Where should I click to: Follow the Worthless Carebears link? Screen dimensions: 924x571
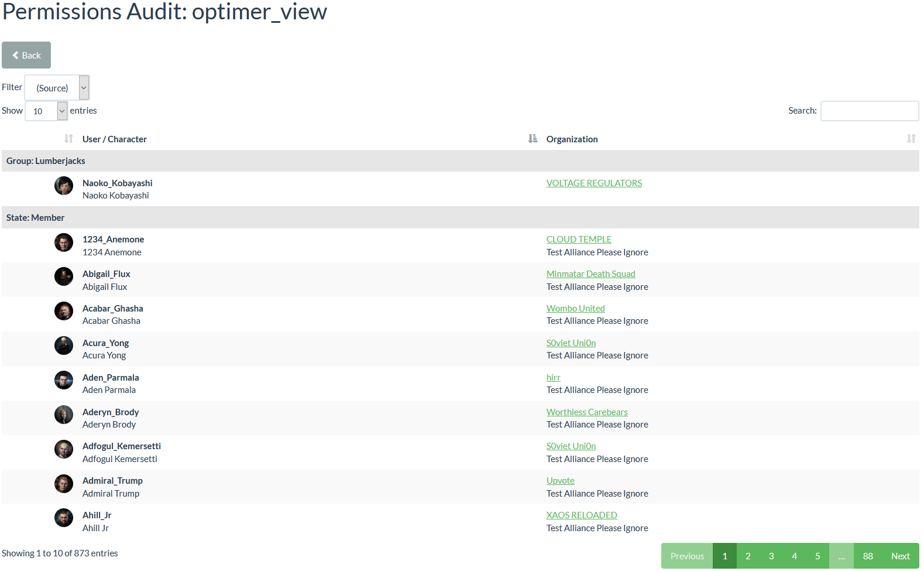[586, 412]
